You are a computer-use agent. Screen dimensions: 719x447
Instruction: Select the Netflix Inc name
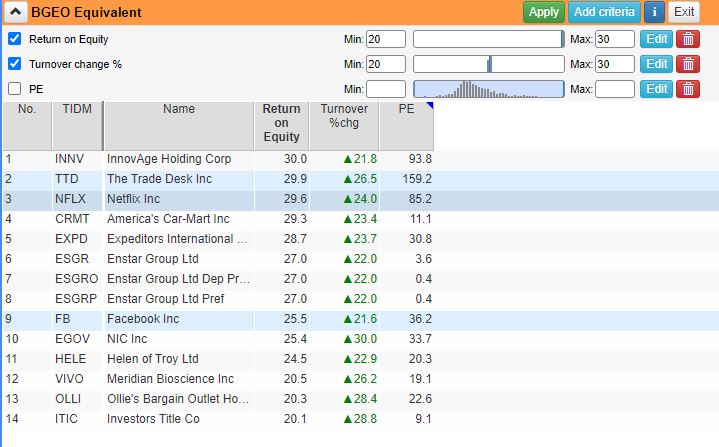click(x=133, y=199)
